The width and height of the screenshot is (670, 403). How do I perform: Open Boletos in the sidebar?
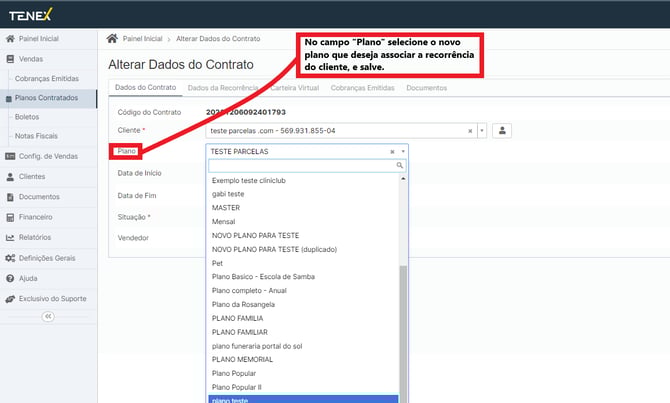coord(29,117)
